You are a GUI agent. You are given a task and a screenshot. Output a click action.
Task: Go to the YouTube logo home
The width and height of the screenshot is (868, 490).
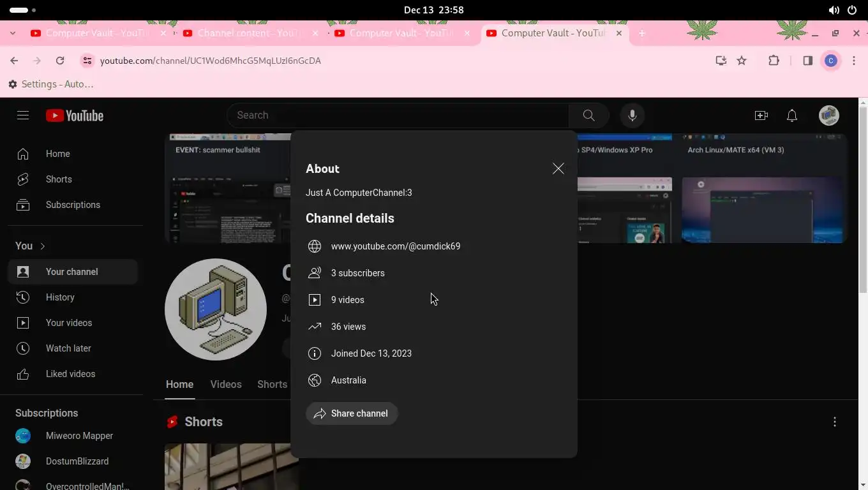tap(75, 115)
